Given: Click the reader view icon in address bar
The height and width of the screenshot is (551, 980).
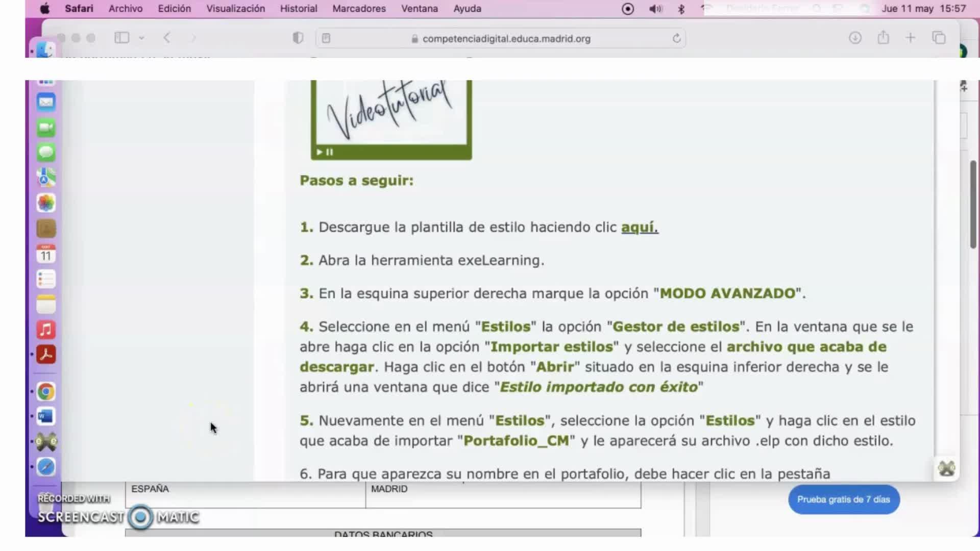Looking at the screenshot, I should [326, 38].
